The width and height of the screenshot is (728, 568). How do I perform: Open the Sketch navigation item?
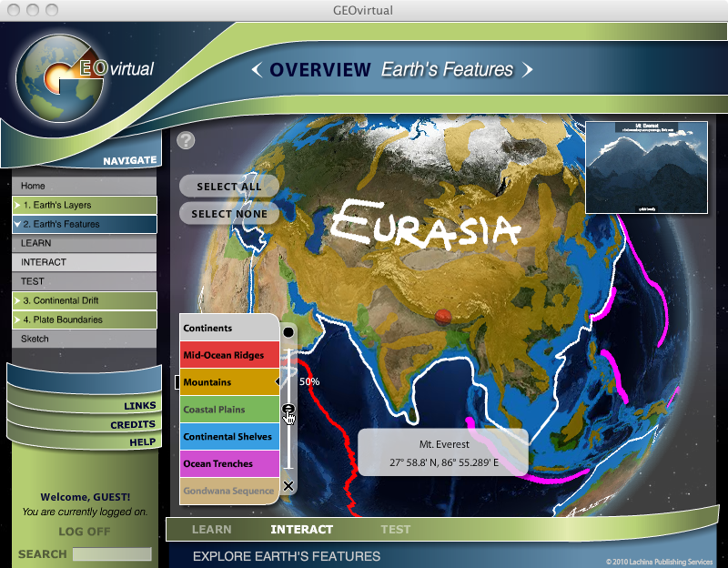click(x=84, y=339)
